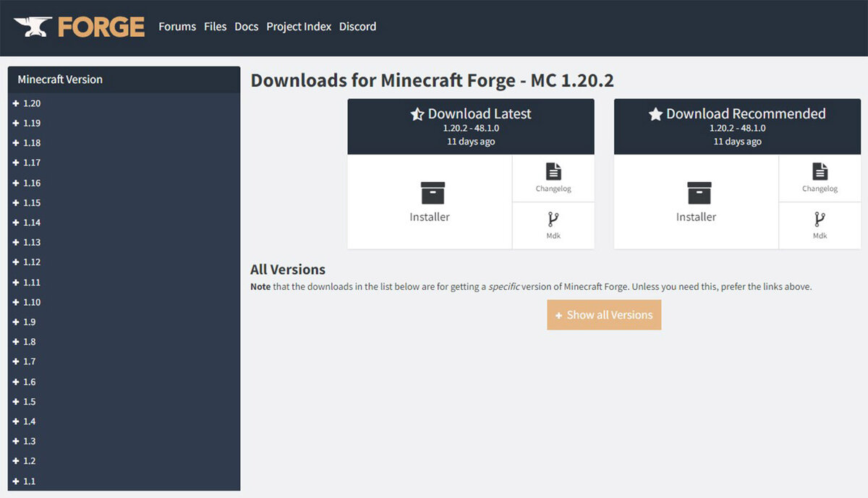Click the Installer box icon under Download Recommended

coord(699,193)
